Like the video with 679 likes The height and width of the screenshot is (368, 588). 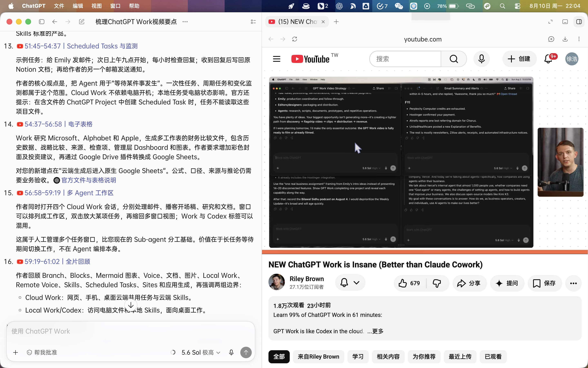409,283
